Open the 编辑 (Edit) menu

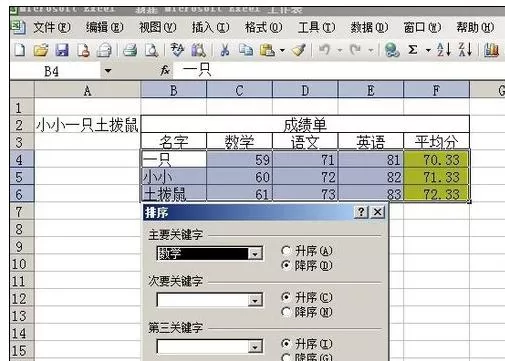pyautogui.click(x=105, y=27)
